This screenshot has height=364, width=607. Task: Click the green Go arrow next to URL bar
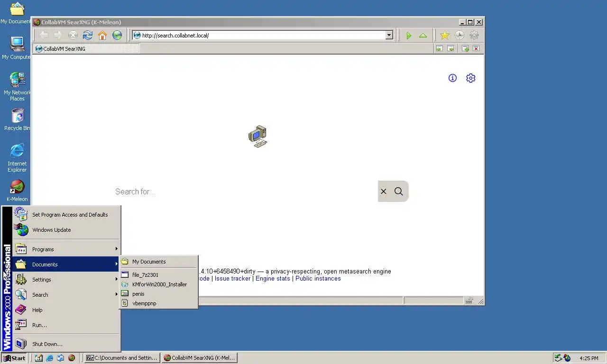[409, 35]
